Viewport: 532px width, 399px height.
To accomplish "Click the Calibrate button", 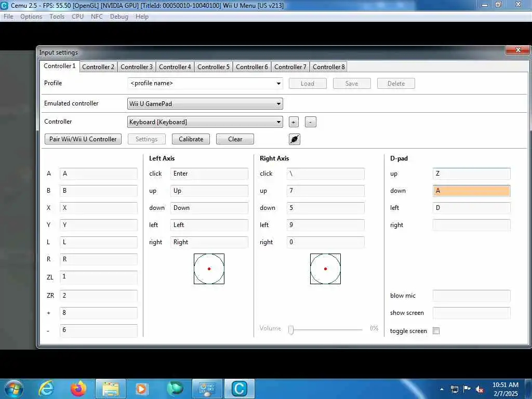I will click(191, 139).
